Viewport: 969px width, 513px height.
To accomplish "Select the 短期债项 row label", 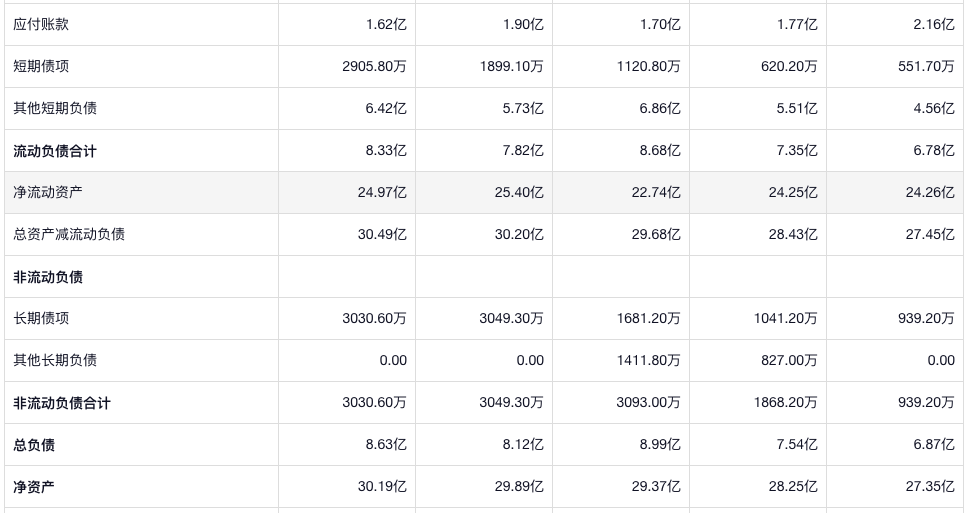I will (x=41, y=66).
